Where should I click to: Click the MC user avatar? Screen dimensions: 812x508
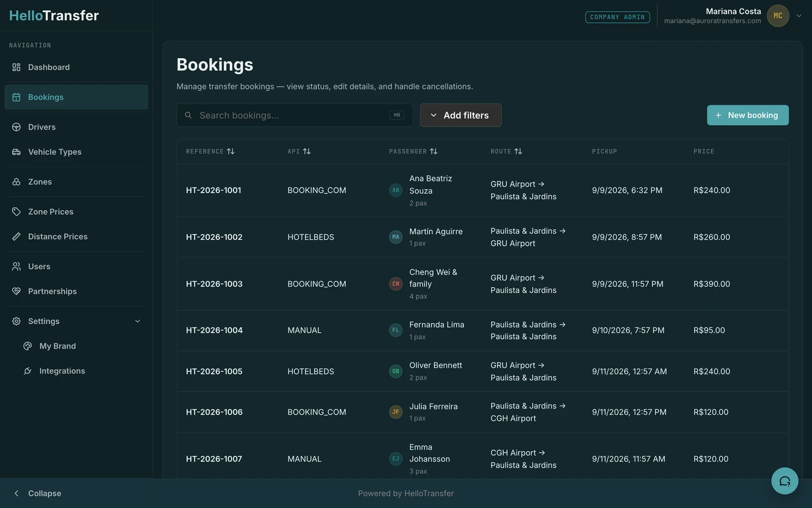[x=778, y=16]
